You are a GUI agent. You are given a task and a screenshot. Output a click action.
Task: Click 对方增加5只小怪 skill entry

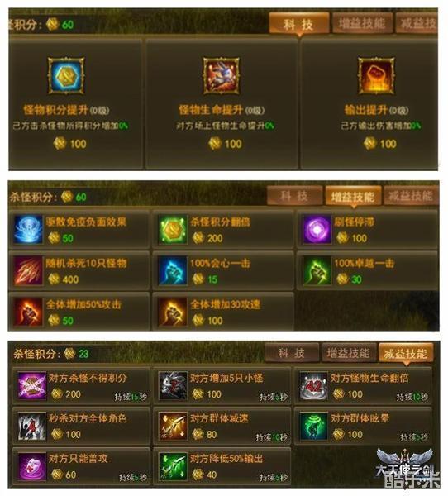tap(222, 386)
